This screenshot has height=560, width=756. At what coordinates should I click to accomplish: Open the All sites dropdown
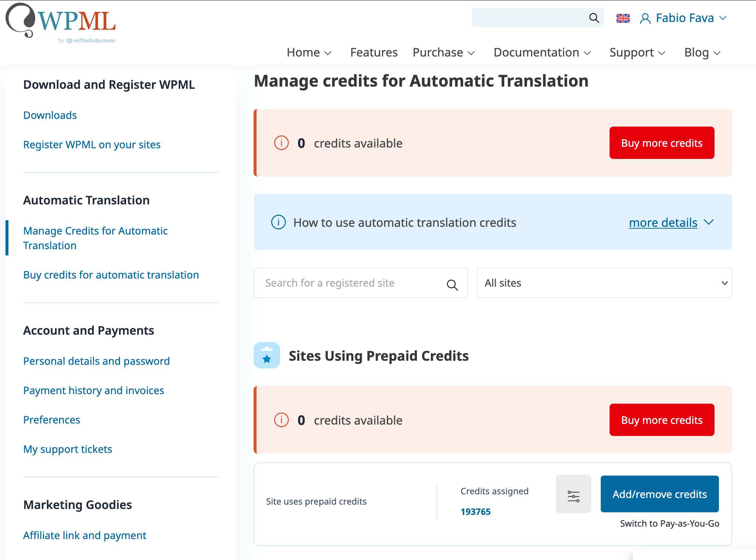pyautogui.click(x=604, y=283)
